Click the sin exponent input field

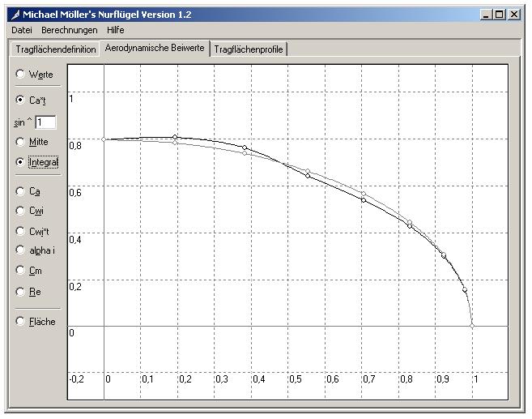point(45,122)
